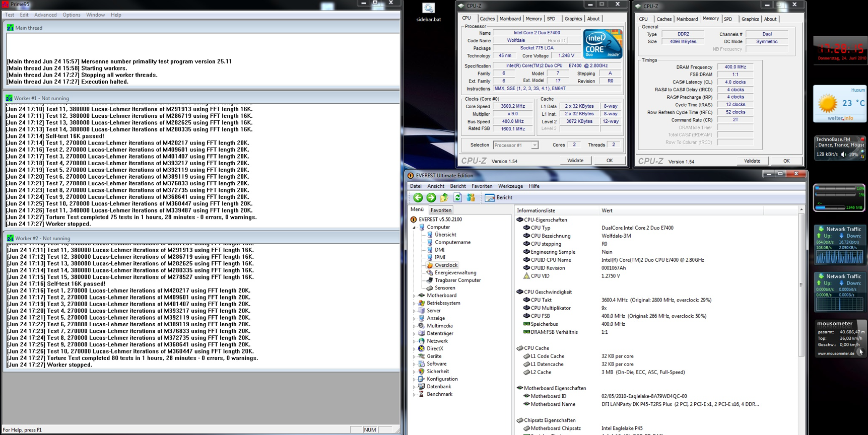Click the EVEREST refresh icon
Viewport: 868px width, 435px height.
[457, 198]
